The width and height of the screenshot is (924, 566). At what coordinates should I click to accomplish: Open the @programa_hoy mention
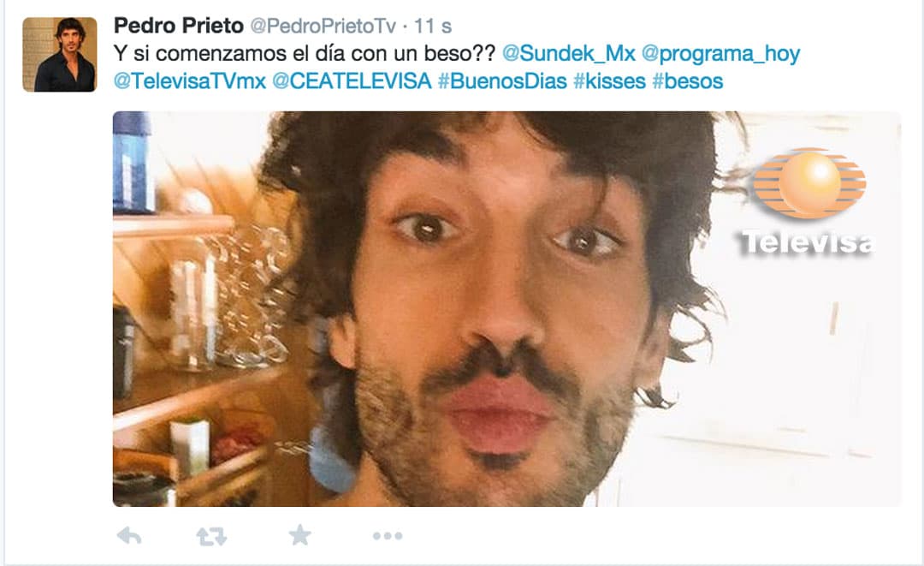click(720, 54)
